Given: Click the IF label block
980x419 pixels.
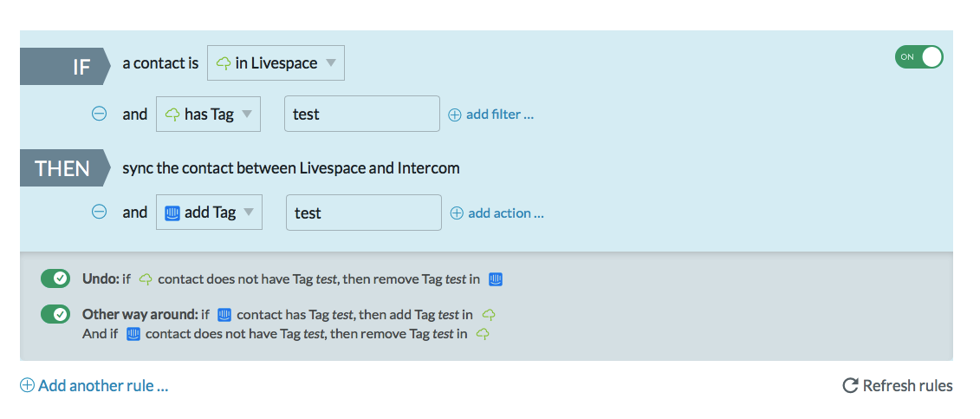Looking at the screenshot, I should (65, 66).
